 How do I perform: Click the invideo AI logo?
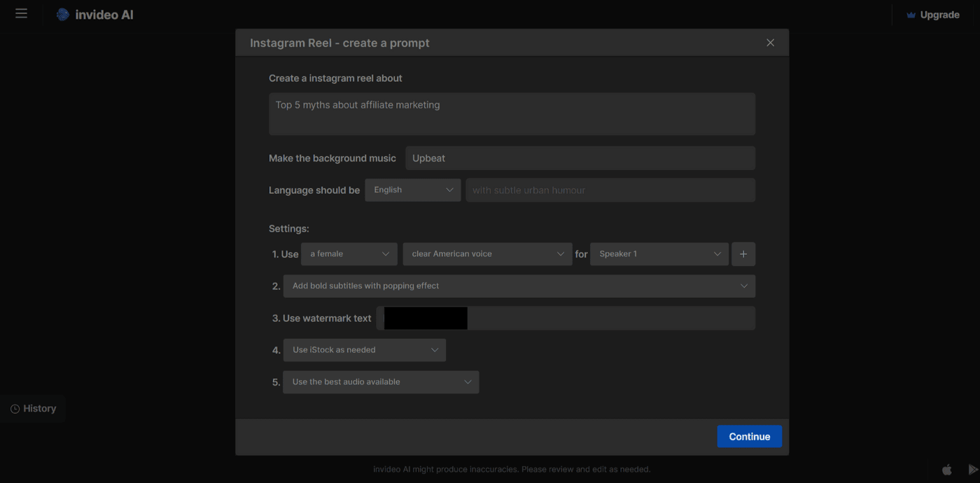pyautogui.click(x=95, y=15)
